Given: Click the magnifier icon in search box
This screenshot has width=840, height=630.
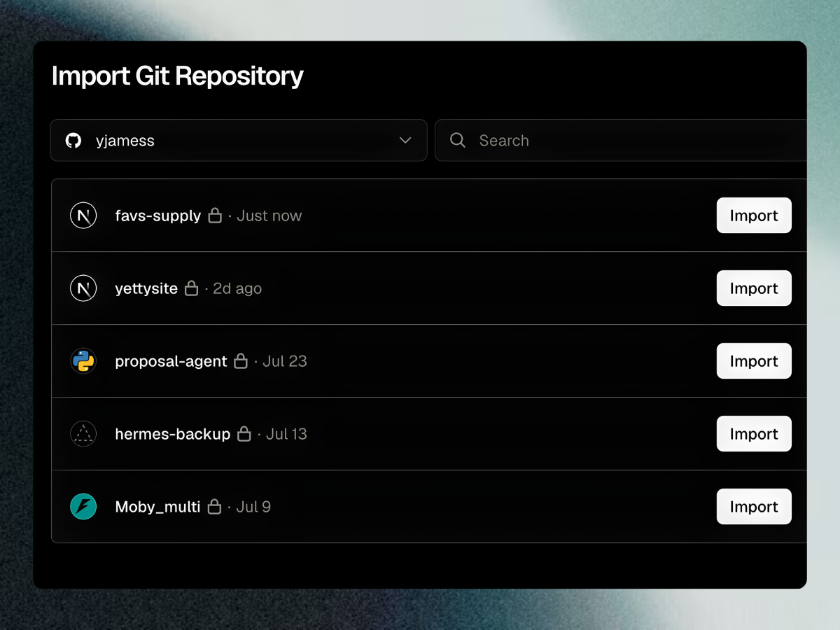Looking at the screenshot, I should point(458,140).
